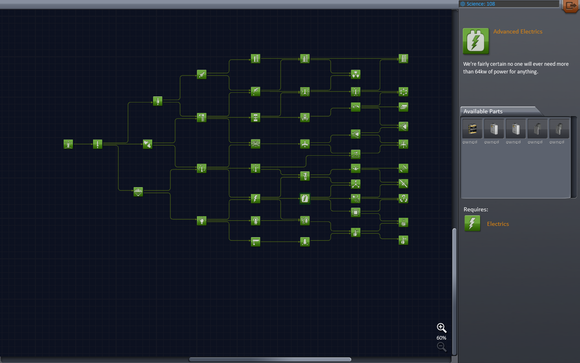Click the Electrics lightning icon under Requires
The image size is (580, 363).
[x=472, y=223]
